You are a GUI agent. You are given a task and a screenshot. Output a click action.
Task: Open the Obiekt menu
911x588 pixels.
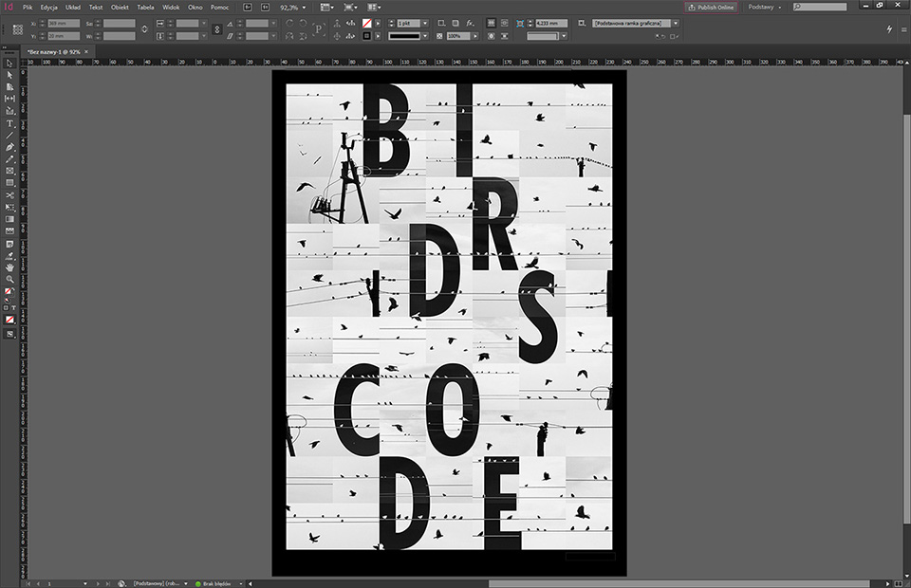[120, 7]
